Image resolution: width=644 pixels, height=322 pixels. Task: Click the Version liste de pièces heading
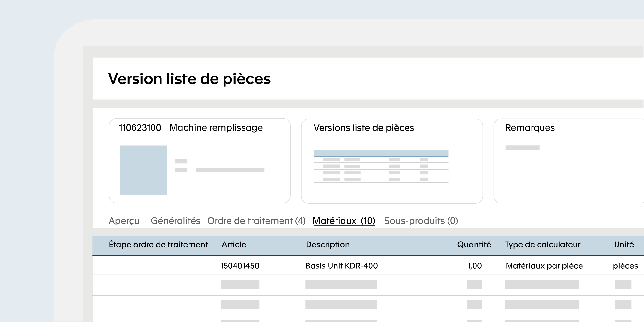tap(189, 79)
